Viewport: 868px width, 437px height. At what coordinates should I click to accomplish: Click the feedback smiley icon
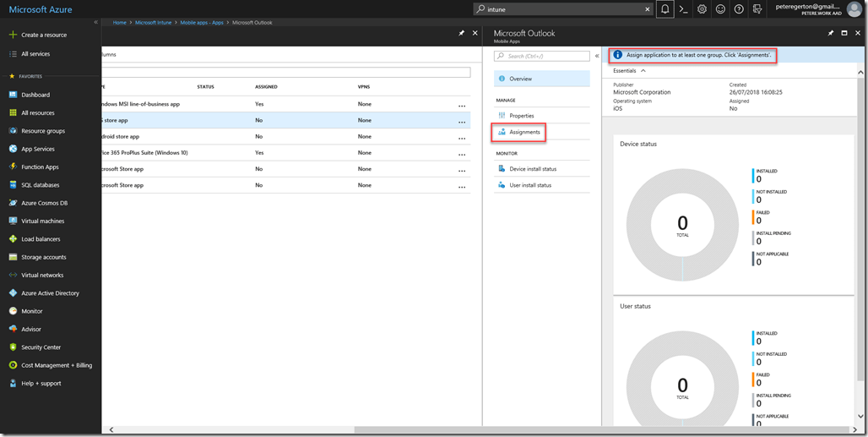pos(720,9)
